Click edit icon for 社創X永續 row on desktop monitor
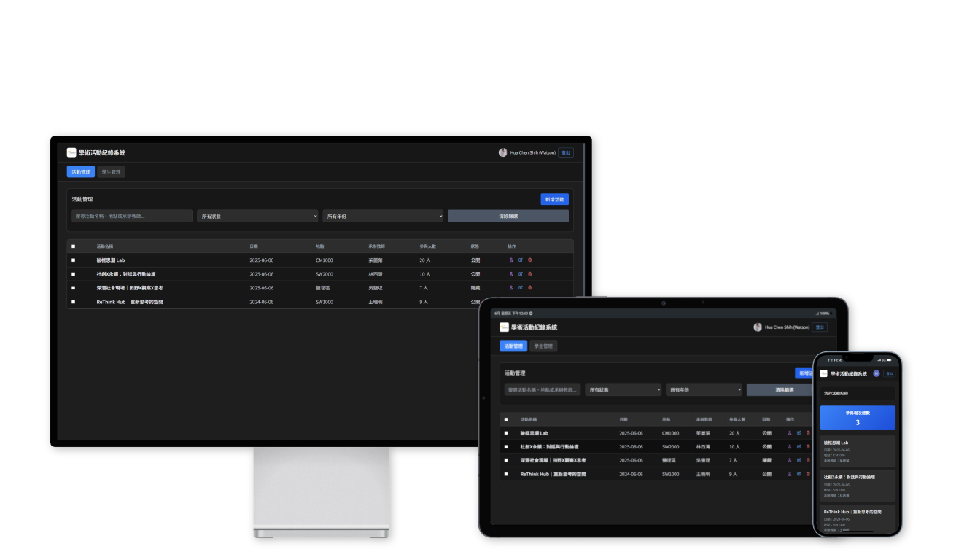Image resolution: width=956 pixels, height=560 pixels. tap(520, 274)
